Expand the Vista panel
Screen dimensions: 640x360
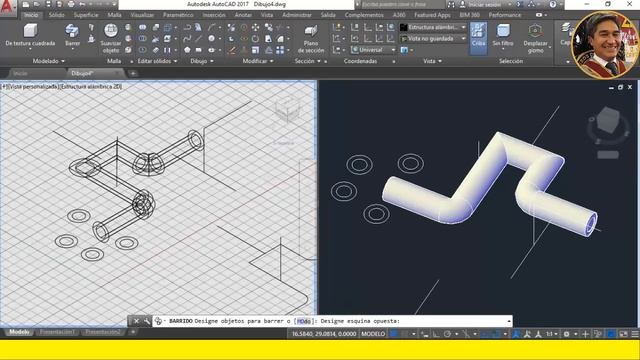click(432, 61)
